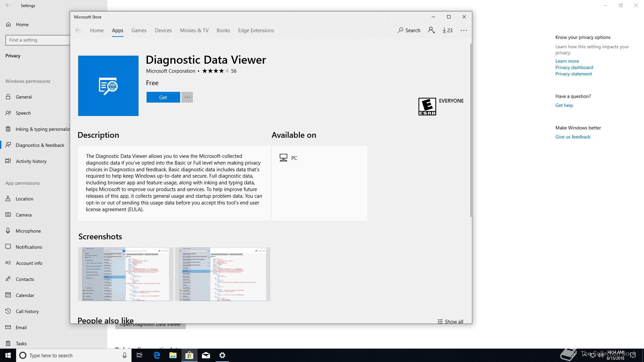Click the Store back arrow icon
This screenshot has width=644, height=362.
(x=78, y=31)
